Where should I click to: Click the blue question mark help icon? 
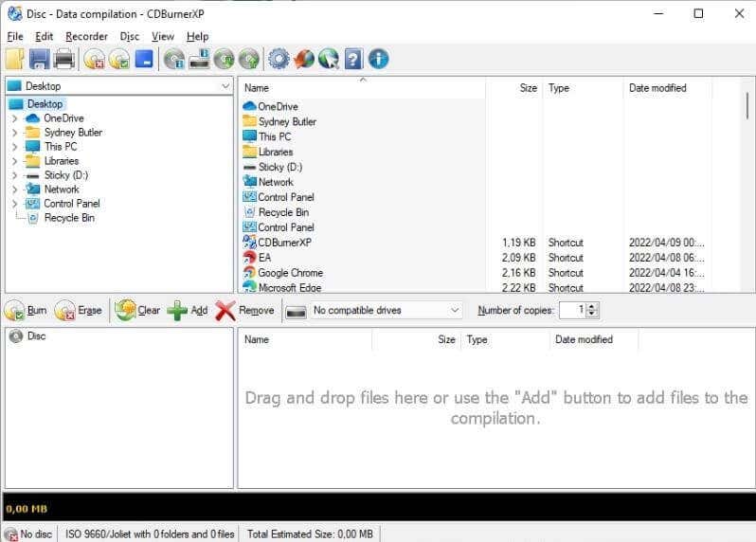pyautogui.click(x=353, y=60)
